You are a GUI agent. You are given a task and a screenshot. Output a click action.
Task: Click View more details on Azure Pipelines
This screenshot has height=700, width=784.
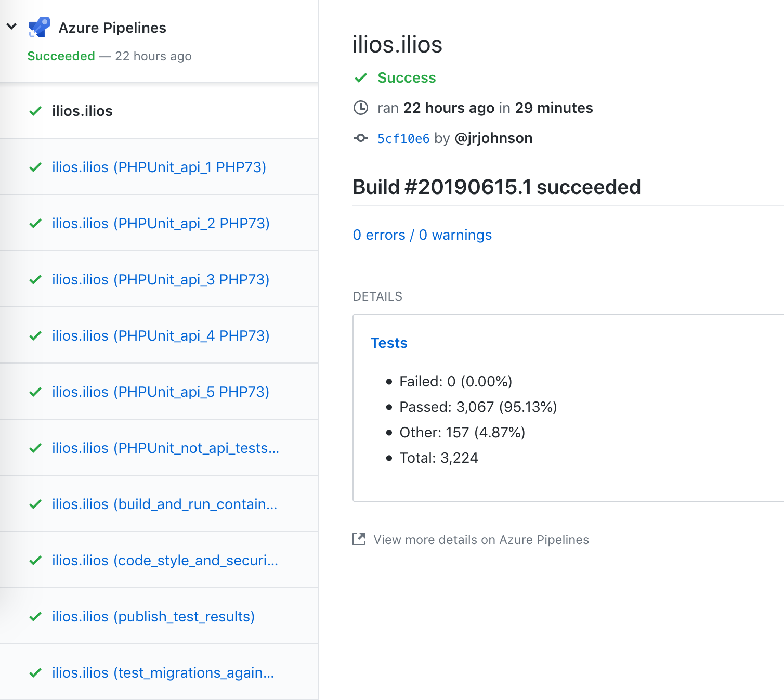[480, 539]
